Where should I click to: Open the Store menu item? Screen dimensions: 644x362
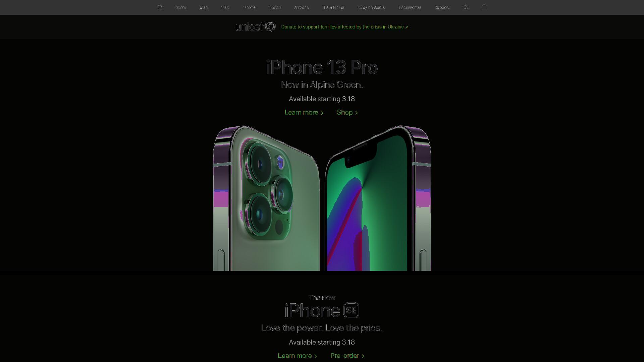(x=181, y=7)
